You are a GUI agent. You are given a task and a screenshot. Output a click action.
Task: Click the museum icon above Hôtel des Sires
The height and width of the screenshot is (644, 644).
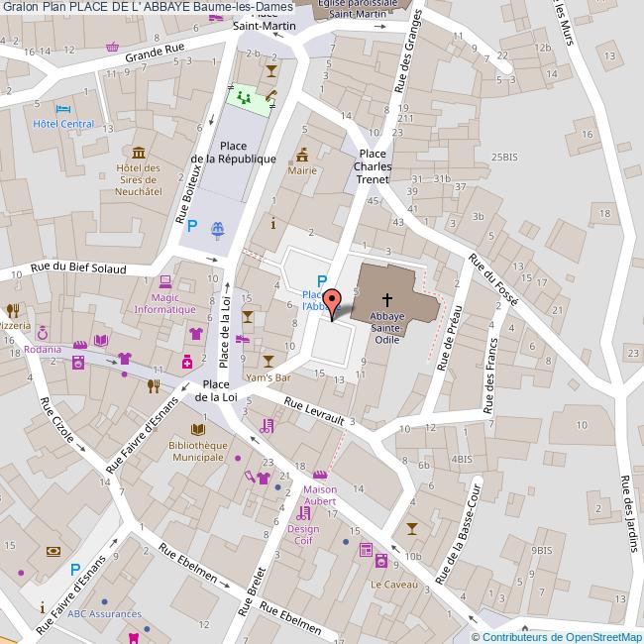coord(138,152)
